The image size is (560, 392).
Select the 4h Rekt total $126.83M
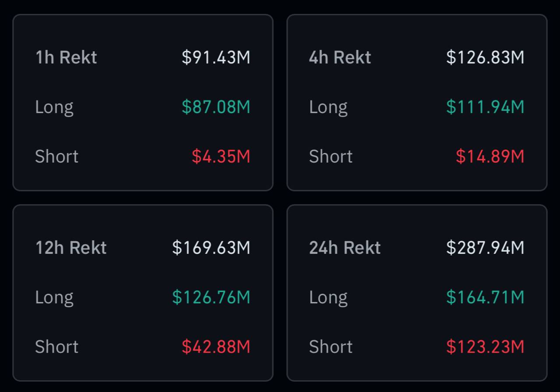tap(485, 57)
